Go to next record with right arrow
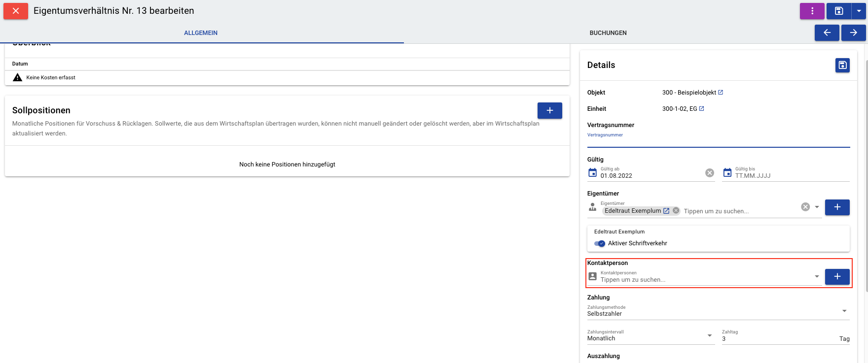The width and height of the screenshot is (868, 363). 854,33
